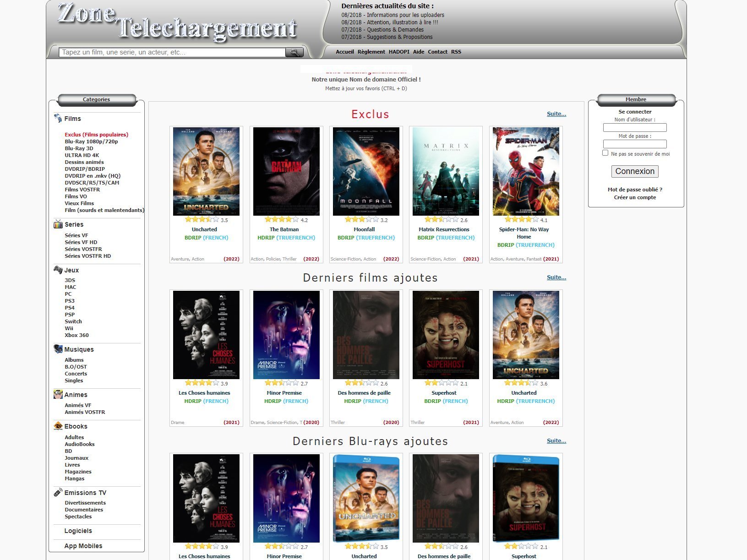This screenshot has height=560, width=747.
Task: Open the Aide menu item
Action: (419, 52)
